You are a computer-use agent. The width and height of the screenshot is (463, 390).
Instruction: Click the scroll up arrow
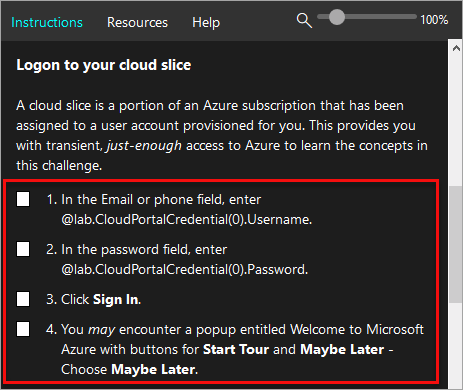tap(456, 48)
